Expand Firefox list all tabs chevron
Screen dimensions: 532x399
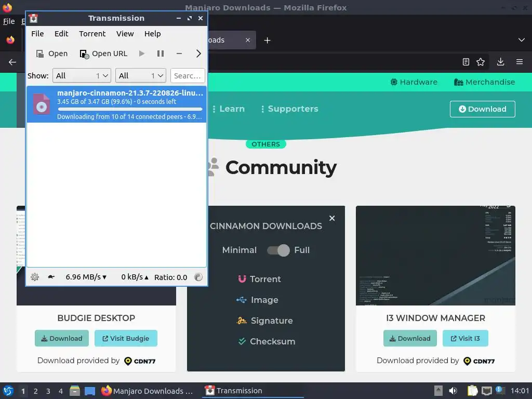click(522, 40)
